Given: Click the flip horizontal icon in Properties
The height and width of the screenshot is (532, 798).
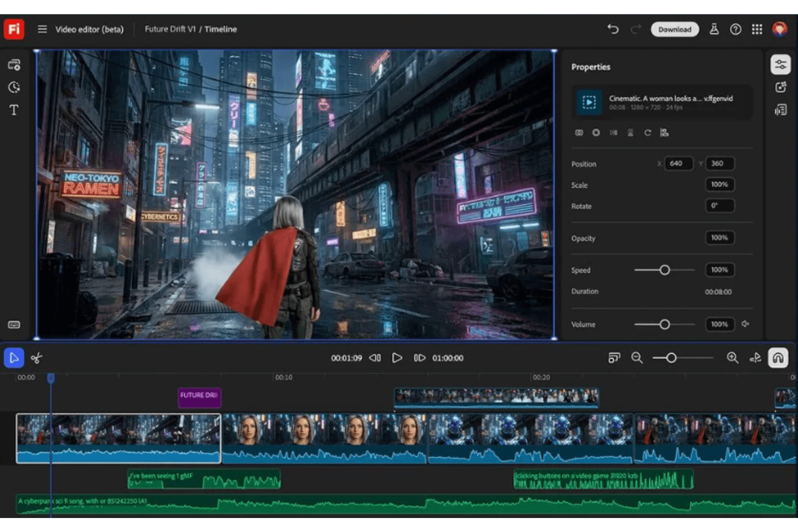Looking at the screenshot, I should [613, 133].
